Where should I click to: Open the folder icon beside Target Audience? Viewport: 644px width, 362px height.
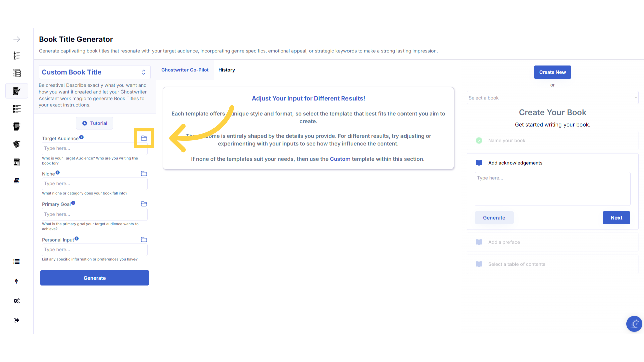(x=144, y=138)
